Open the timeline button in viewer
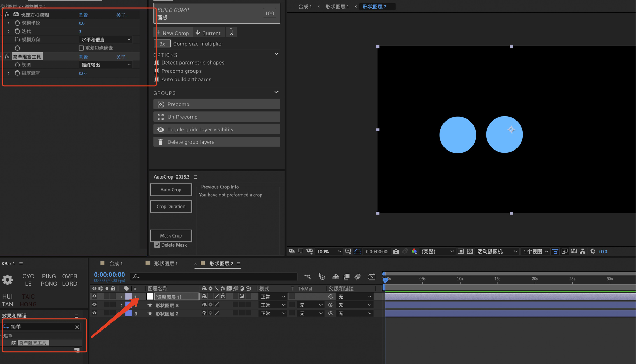 [x=574, y=252]
